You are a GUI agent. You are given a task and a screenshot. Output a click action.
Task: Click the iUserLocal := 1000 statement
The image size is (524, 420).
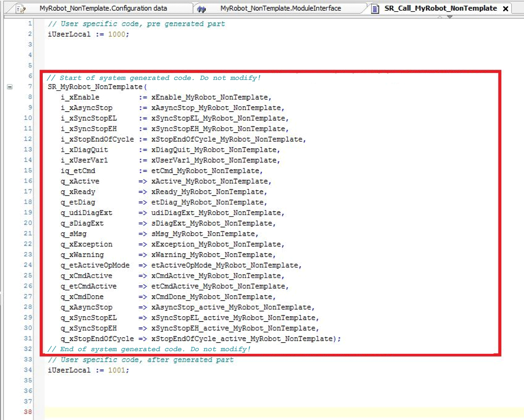click(88, 34)
